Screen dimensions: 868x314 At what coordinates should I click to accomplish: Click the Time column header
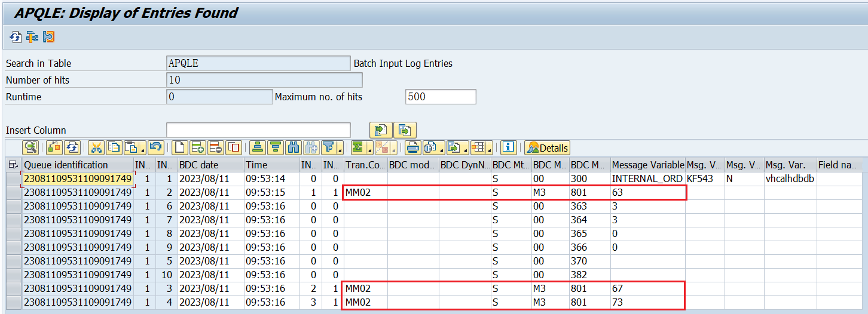pos(271,165)
